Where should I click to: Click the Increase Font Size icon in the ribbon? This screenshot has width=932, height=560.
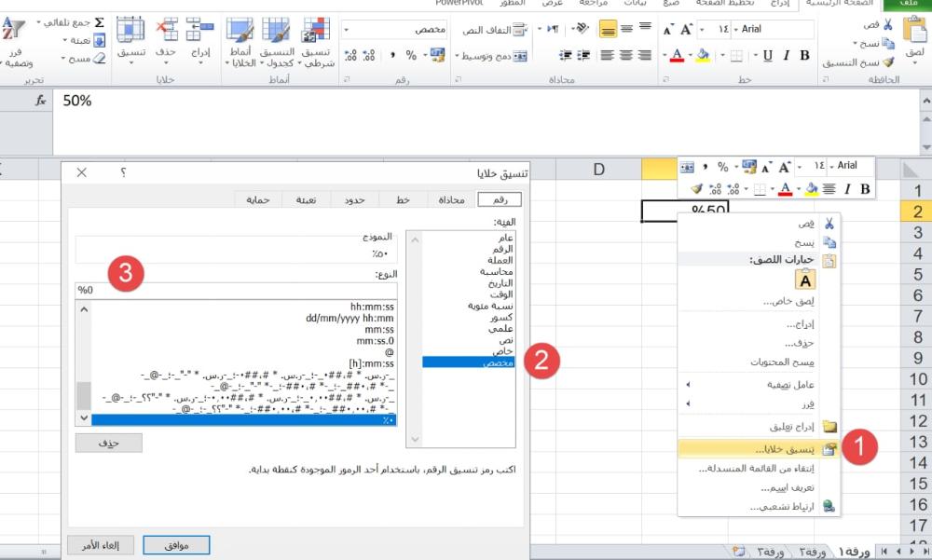pos(687,29)
